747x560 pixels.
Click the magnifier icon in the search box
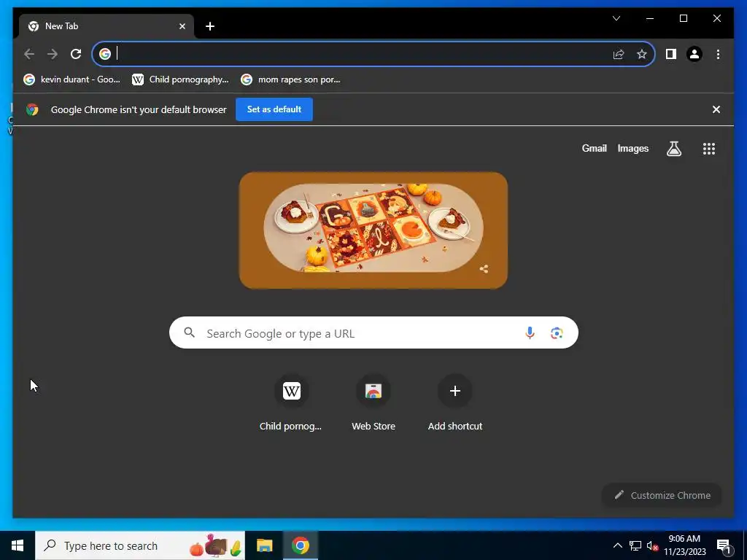pyautogui.click(x=189, y=332)
